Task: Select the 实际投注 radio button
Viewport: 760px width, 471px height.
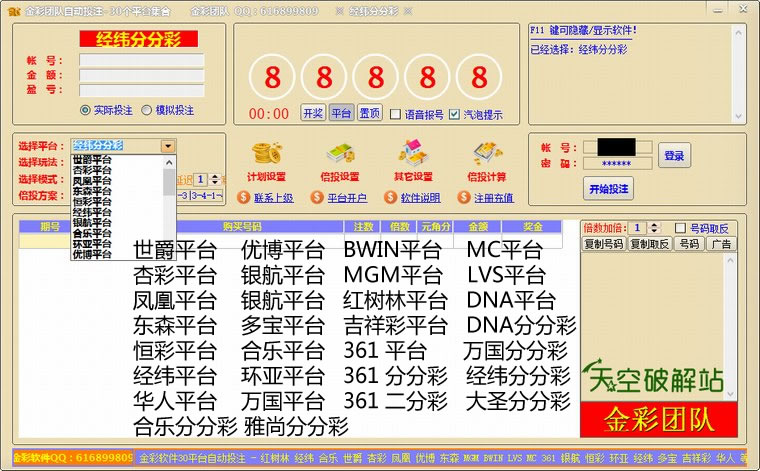Action: 86,110
